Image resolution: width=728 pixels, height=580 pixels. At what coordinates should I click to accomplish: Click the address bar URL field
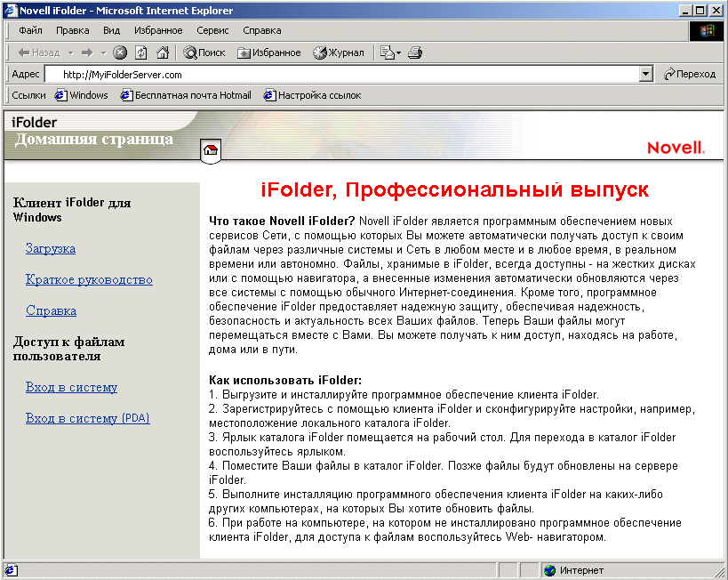click(x=342, y=75)
